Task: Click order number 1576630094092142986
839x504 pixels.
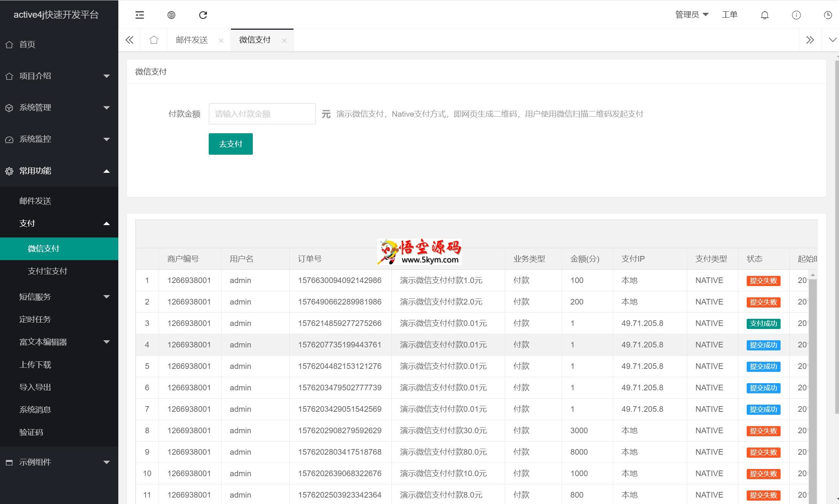Action: coord(340,280)
